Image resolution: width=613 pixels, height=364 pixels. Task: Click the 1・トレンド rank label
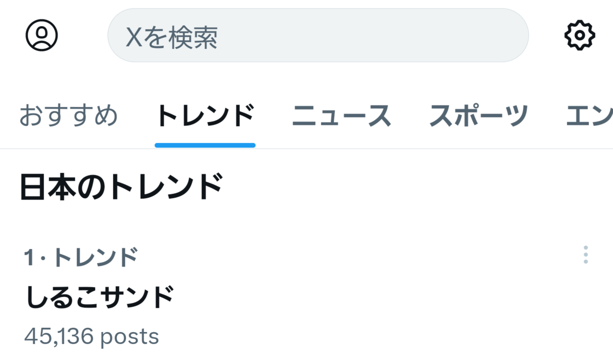click(81, 257)
